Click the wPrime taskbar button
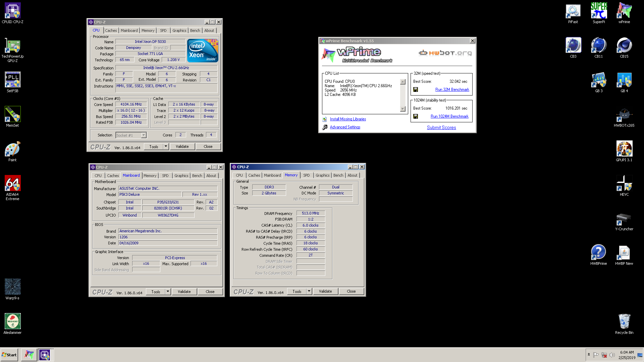 (29, 355)
